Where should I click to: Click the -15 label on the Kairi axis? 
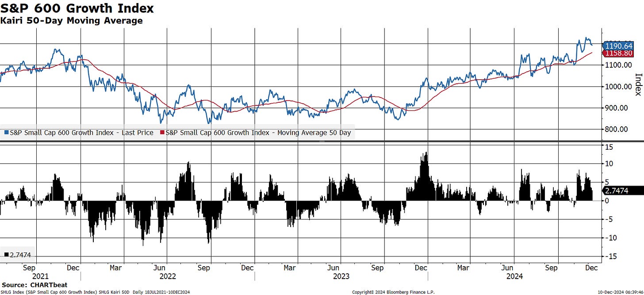[610, 256]
